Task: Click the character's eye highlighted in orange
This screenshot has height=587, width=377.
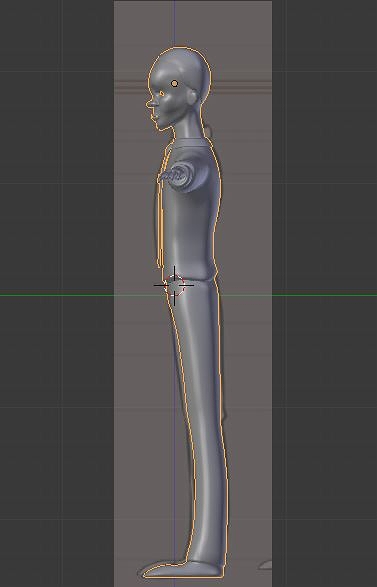Action: pos(162,93)
